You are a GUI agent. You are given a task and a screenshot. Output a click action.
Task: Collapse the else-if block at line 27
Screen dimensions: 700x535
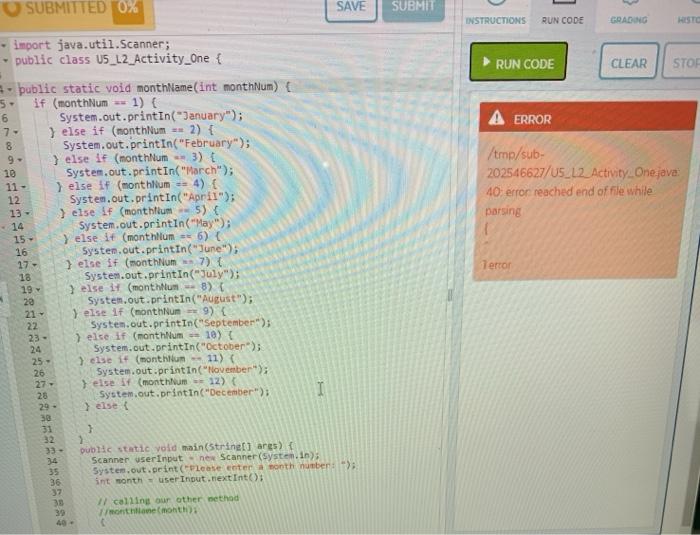coord(51,384)
